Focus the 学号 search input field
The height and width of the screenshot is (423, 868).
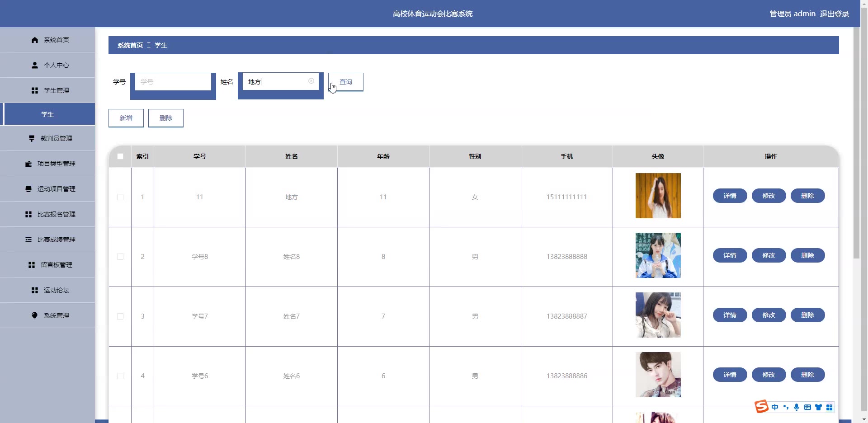pyautogui.click(x=173, y=82)
